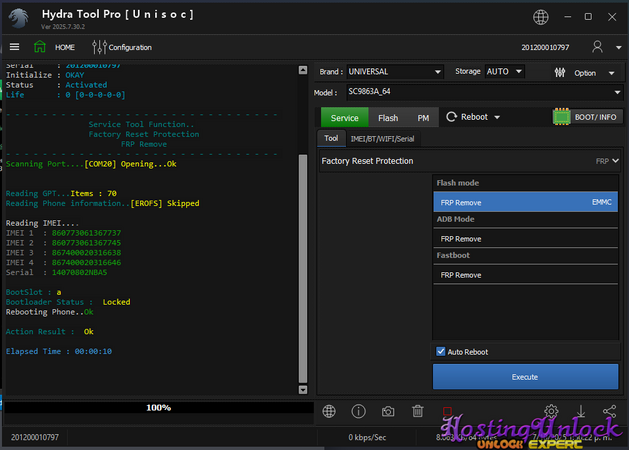Click the Execute button

pos(525,377)
